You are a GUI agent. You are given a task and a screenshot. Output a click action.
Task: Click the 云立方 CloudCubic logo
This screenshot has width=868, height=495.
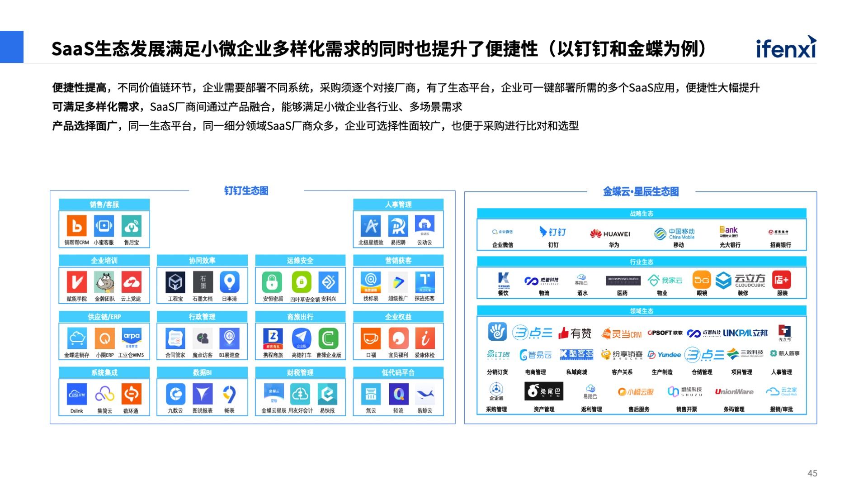pyautogui.click(x=741, y=280)
